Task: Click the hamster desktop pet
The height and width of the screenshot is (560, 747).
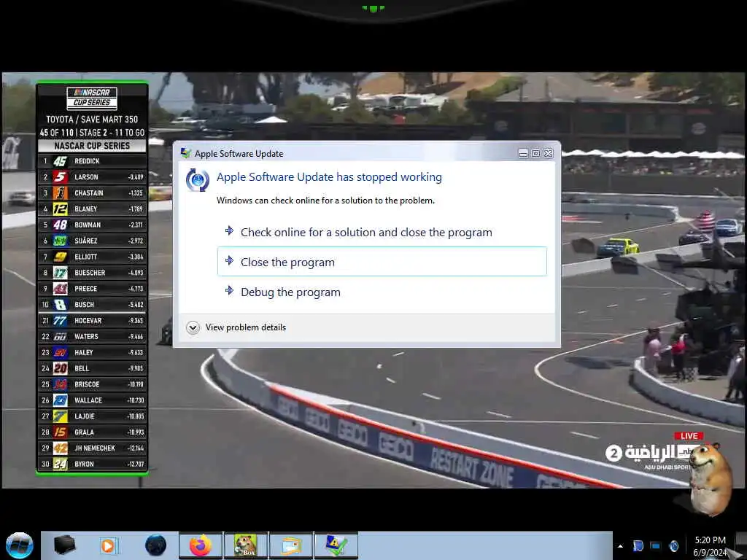Action: pos(711,479)
